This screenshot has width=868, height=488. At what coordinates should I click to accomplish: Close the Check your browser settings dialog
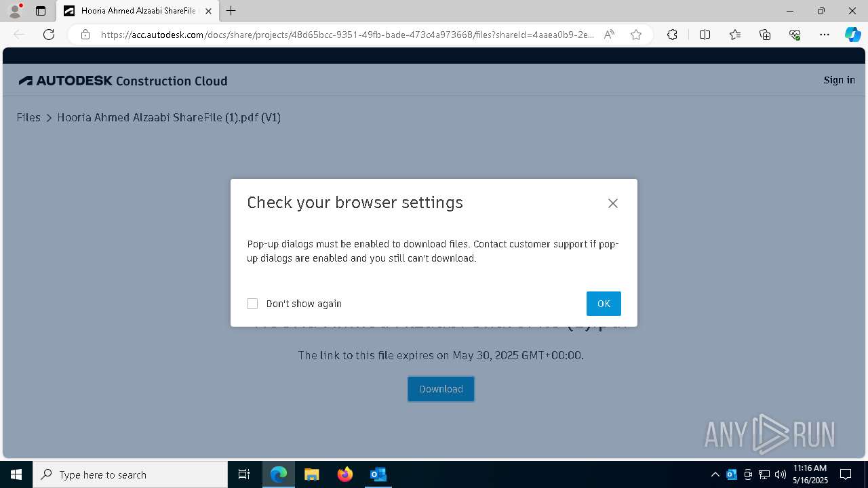pyautogui.click(x=613, y=203)
